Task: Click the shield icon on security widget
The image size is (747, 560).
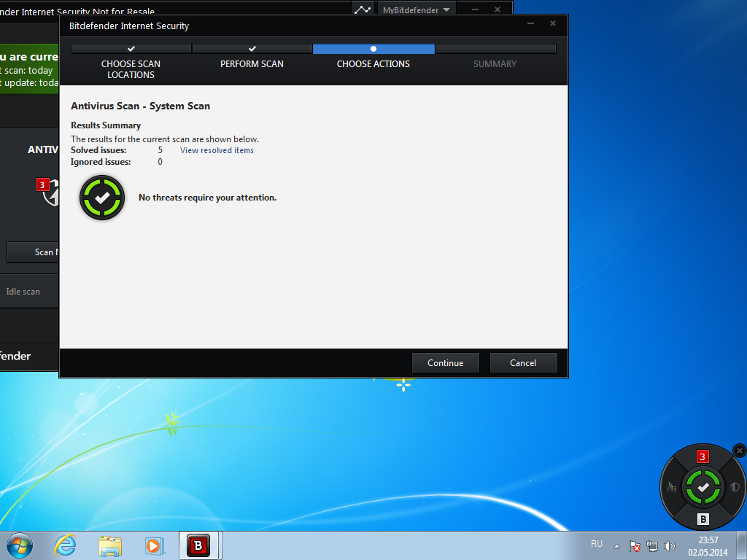Action: (735, 487)
